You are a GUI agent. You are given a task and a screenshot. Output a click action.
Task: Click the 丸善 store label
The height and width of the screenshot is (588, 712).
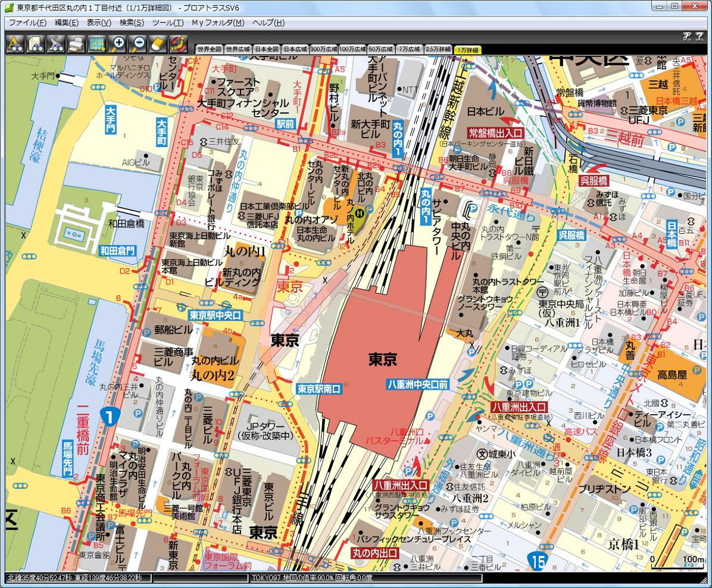click(630, 350)
